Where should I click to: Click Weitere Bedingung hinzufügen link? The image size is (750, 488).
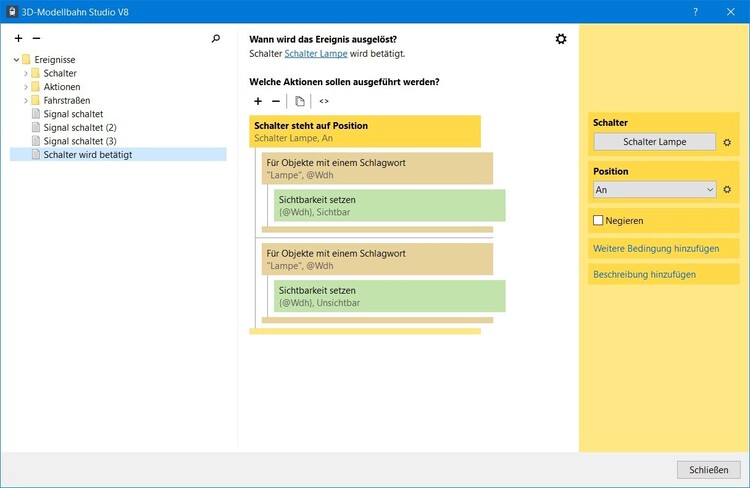[656, 248]
